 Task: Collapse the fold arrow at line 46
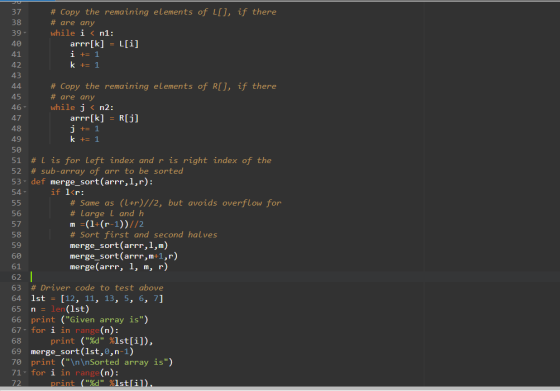(x=25, y=107)
